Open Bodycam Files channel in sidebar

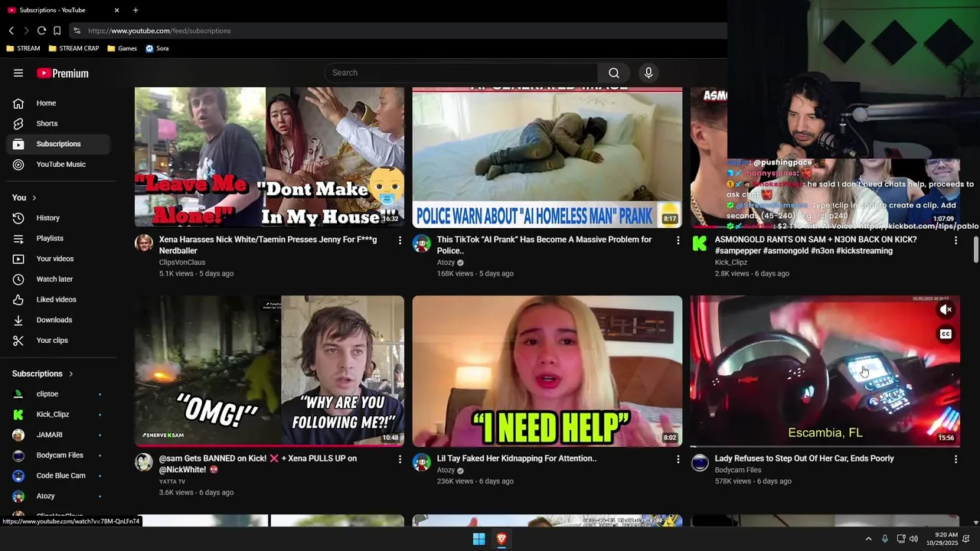tap(58, 455)
